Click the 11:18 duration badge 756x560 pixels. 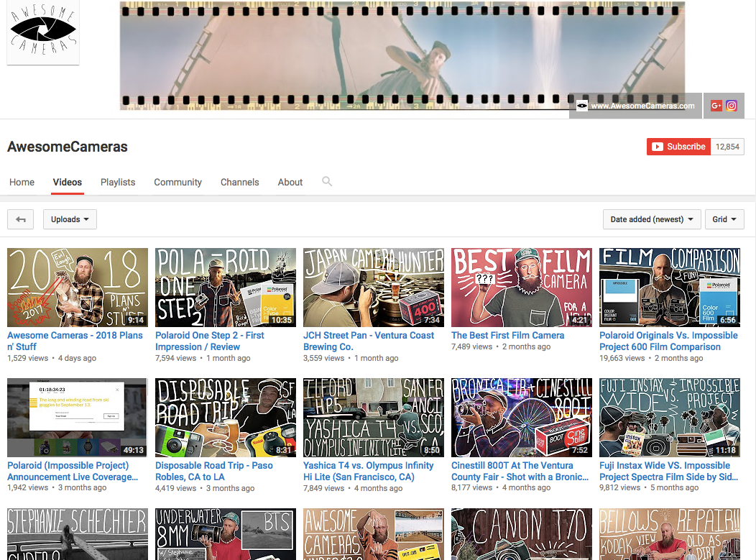(x=726, y=450)
